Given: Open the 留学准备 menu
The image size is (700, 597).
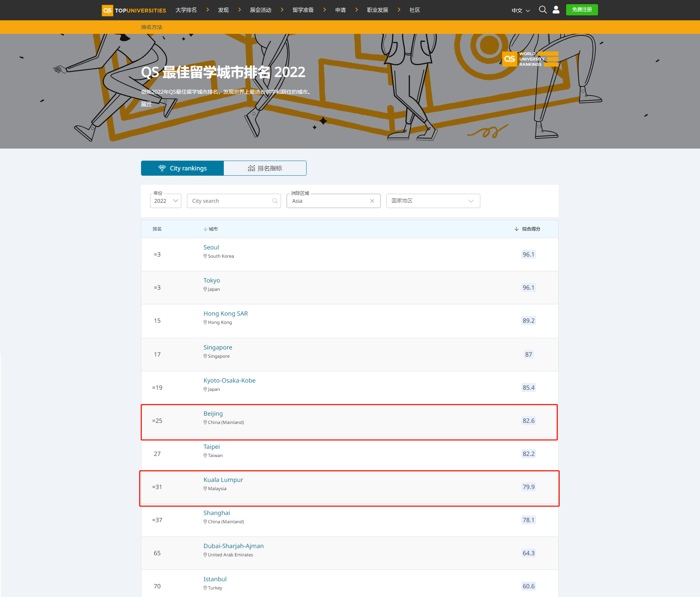Looking at the screenshot, I should coord(303,10).
